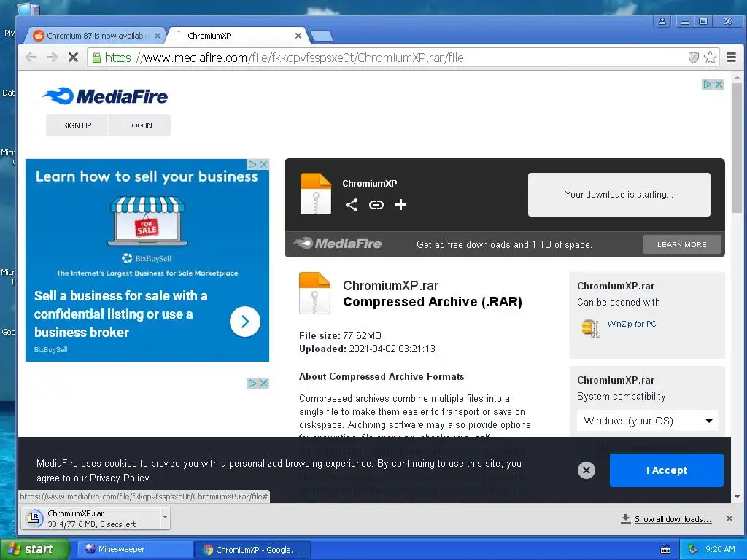Viewport: 747px width, 560px height.
Task: Click the system tray notification icon
Action: 692,549
